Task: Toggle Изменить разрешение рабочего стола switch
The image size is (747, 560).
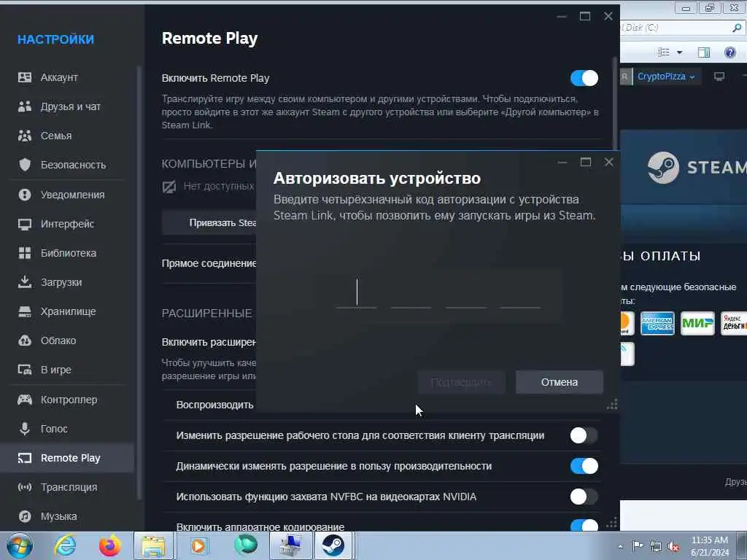Action: coord(584,435)
